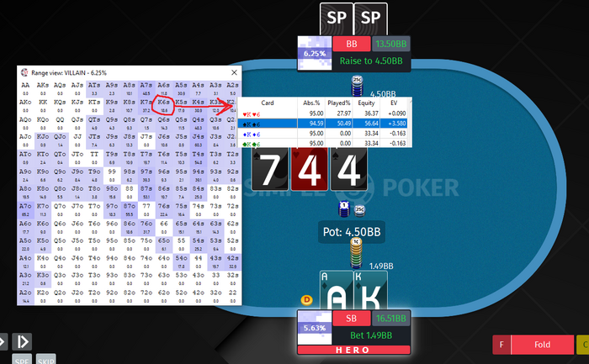The image size is (589, 364).
Task: Click the Played% column header
Action: [x=339, y=103]
